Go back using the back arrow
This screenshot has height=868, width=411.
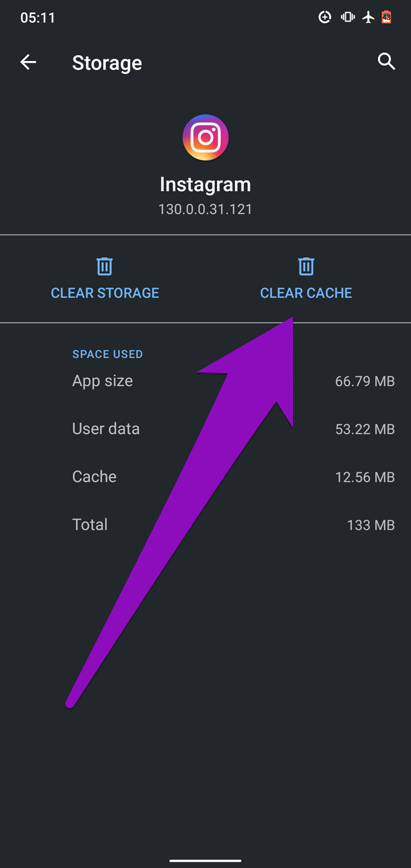[28, 62]
